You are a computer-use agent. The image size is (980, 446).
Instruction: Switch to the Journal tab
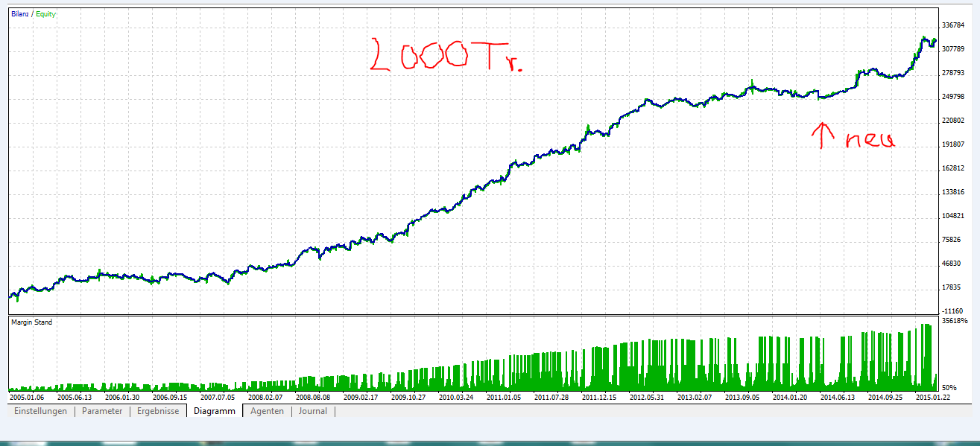(x=312, y=410)
